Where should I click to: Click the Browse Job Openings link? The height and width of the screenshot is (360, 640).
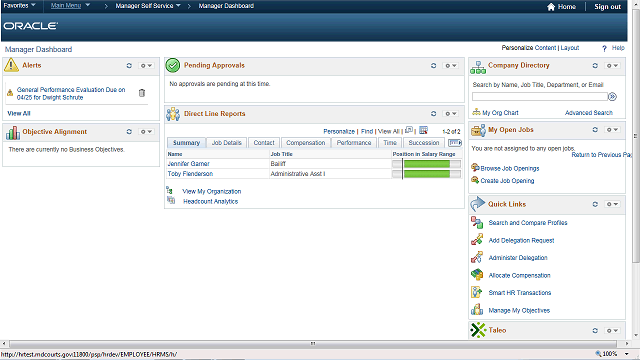(x=510, y=169)
